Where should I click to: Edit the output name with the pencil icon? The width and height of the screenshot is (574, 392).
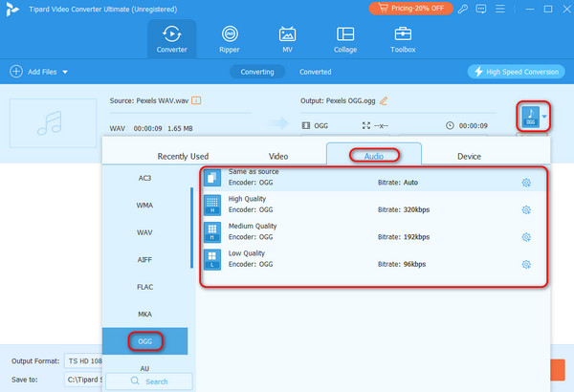point(384,100)
